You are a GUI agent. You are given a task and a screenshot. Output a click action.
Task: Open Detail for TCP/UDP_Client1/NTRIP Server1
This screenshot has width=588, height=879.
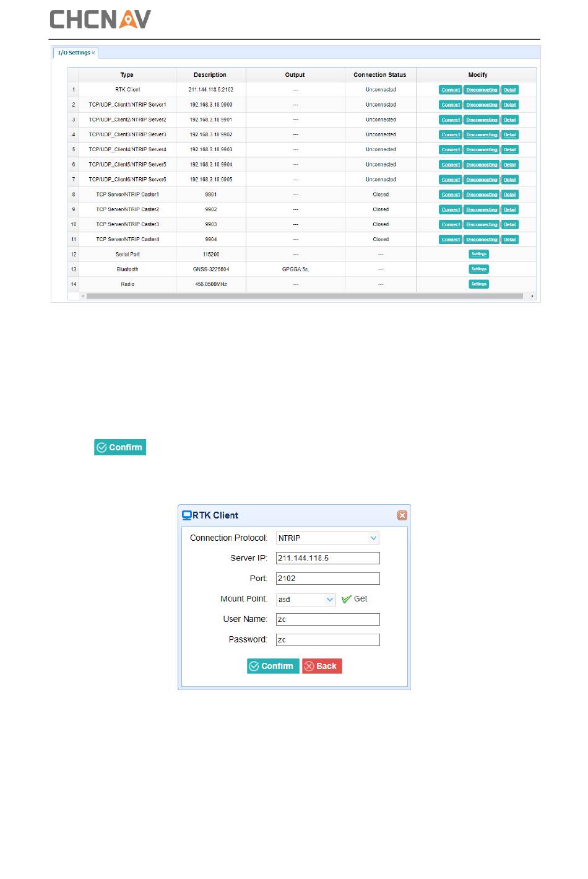pos(510,105)
